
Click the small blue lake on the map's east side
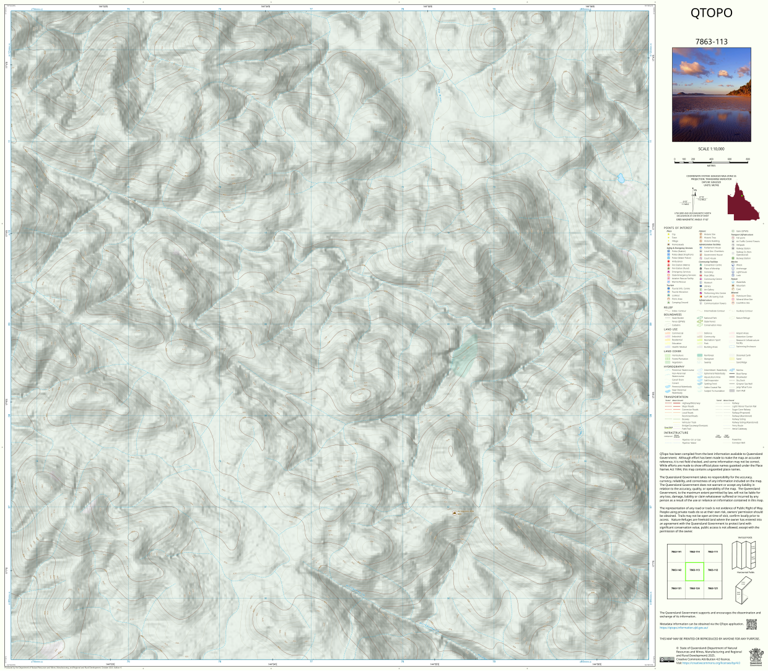(621, 178)
